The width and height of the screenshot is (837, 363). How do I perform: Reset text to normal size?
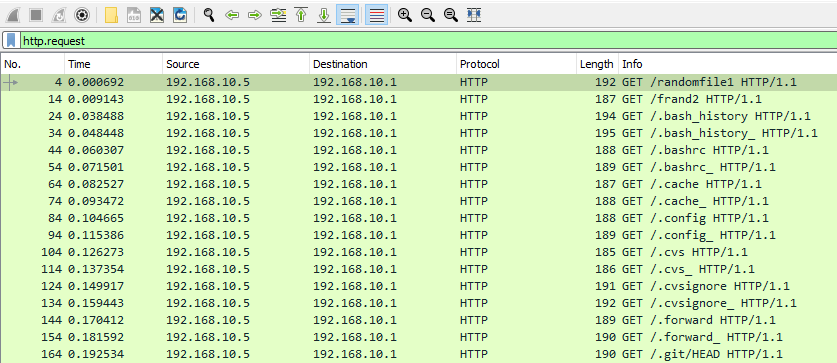[x=451, y=15]
